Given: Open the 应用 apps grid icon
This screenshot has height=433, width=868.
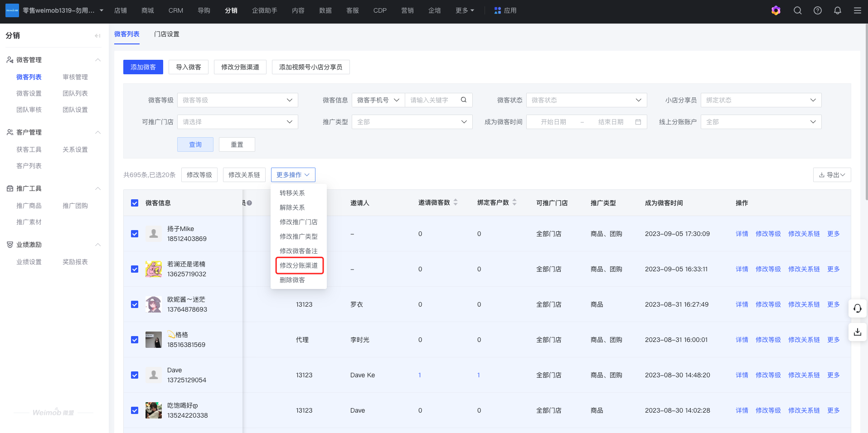Looking at the screenshot, I should (x=498, y=10).
